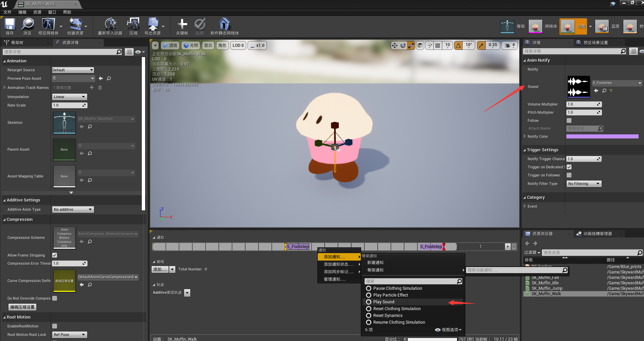Expand the Notify Color property
The height and width of the screenshot is (341, 644).
pos(525,136)
